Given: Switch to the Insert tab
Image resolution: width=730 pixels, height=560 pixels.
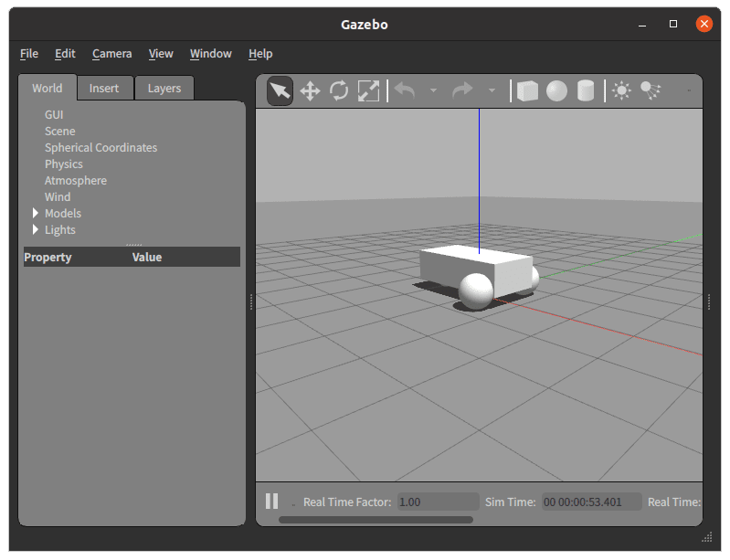Looking at the screenshot, I should pyautogui.click(x=104, y=88).
